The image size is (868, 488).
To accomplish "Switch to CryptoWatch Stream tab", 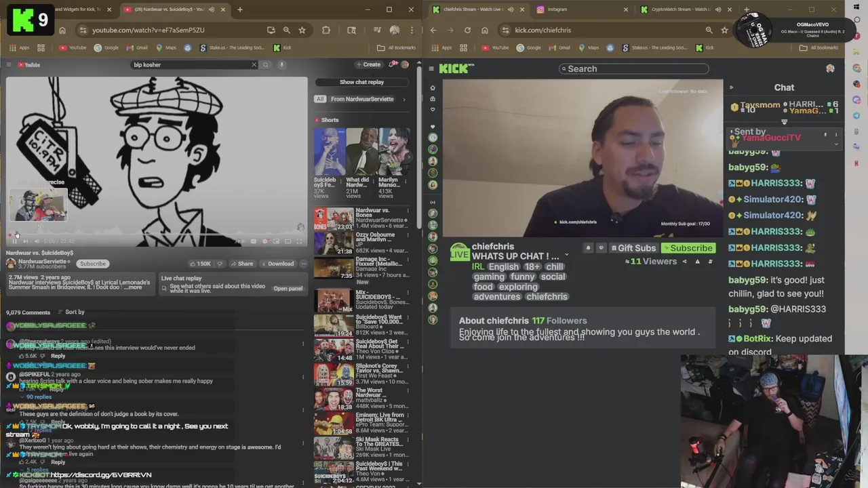I will [684, 9].
